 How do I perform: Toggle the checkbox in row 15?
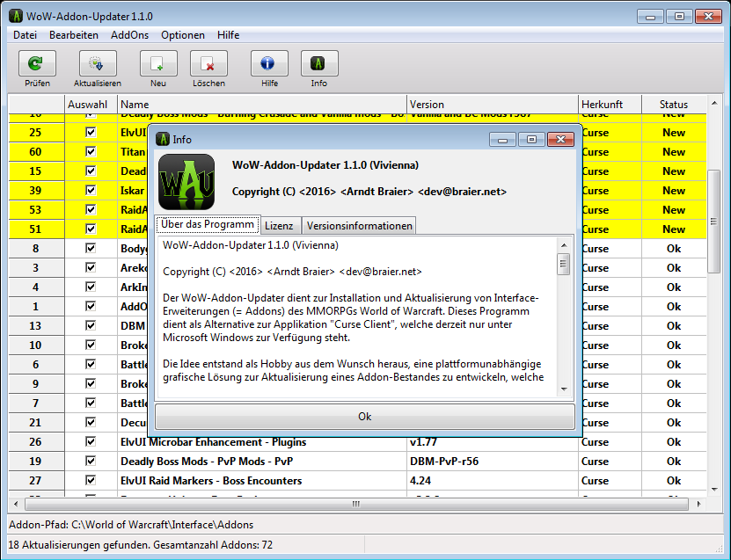(x=91, y=171)
